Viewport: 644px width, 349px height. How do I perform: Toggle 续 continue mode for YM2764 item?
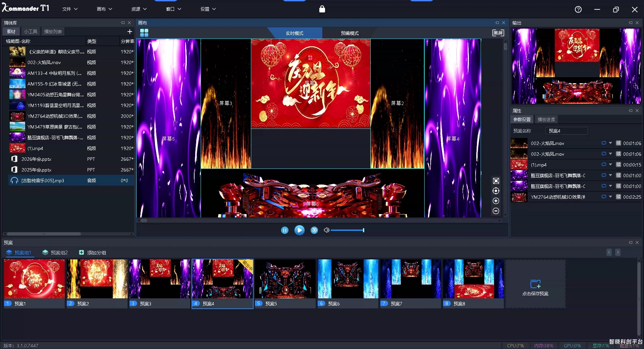coord(618,197)
